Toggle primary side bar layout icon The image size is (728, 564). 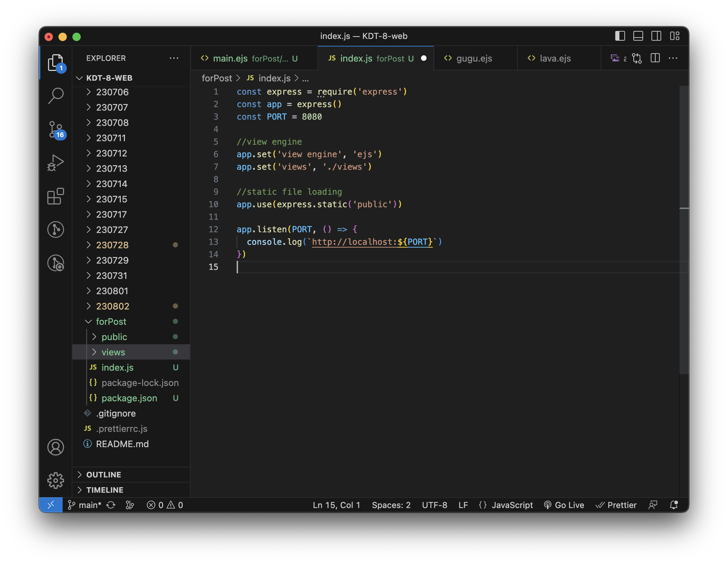pos(620,36)
